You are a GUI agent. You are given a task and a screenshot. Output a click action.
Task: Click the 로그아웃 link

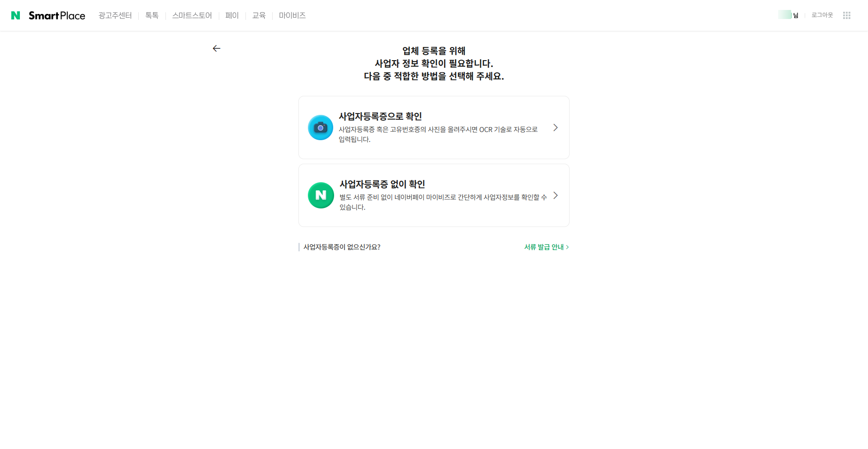(x=822, y=15)
